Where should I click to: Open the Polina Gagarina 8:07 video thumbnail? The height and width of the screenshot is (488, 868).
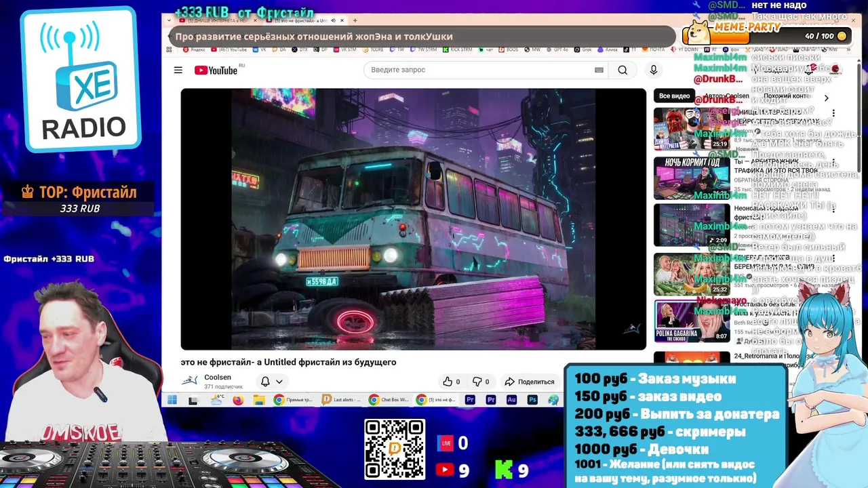coord(692,321)
